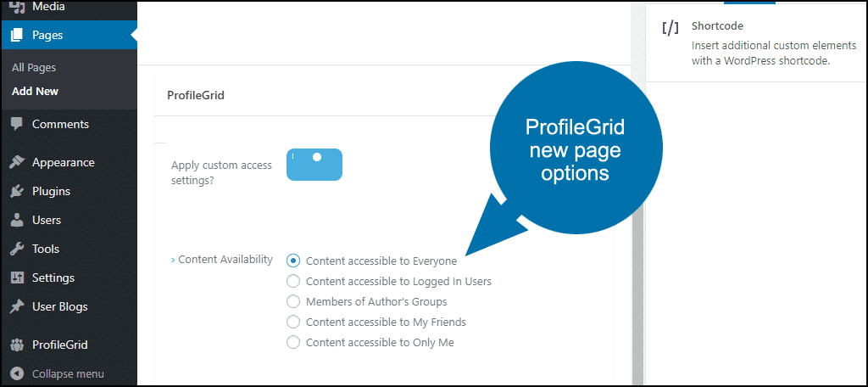Click the Tools wrench icon
Image resolution: width=868 pixels, height=387 pixels.
[x=17, y=249]
